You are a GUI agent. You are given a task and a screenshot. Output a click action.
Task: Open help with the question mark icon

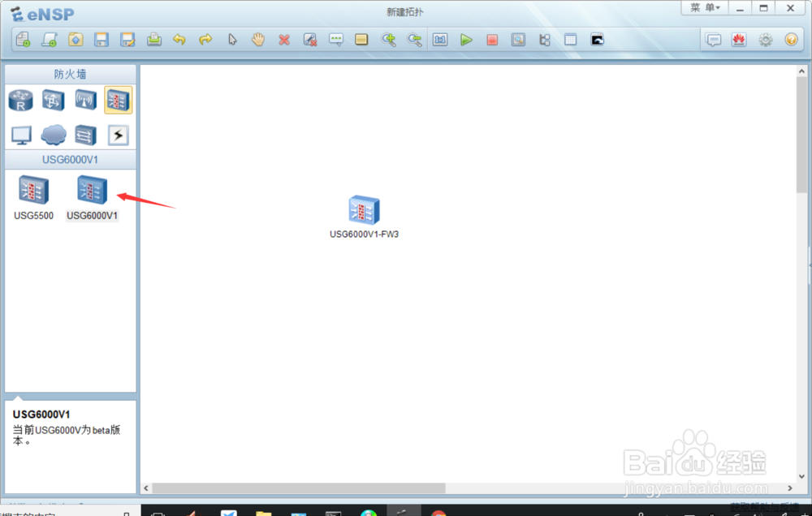pos(791,39)
